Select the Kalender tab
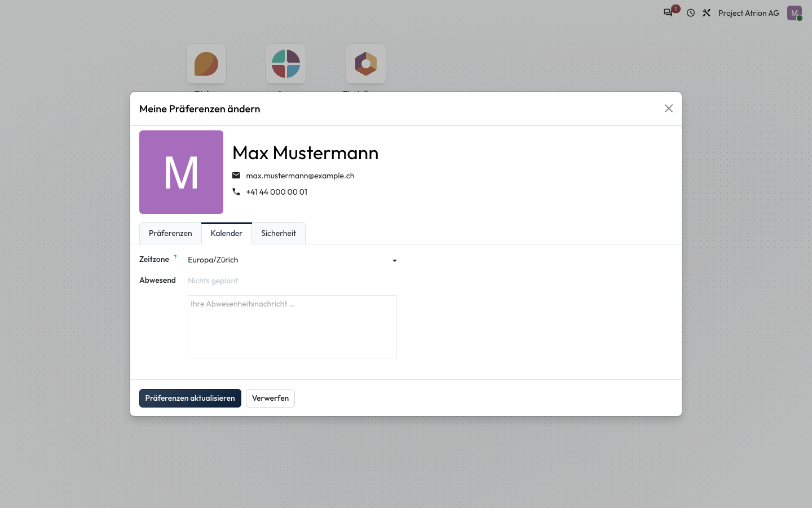The height and width of the screenshot is (508, 812). (x=227, y=233)
